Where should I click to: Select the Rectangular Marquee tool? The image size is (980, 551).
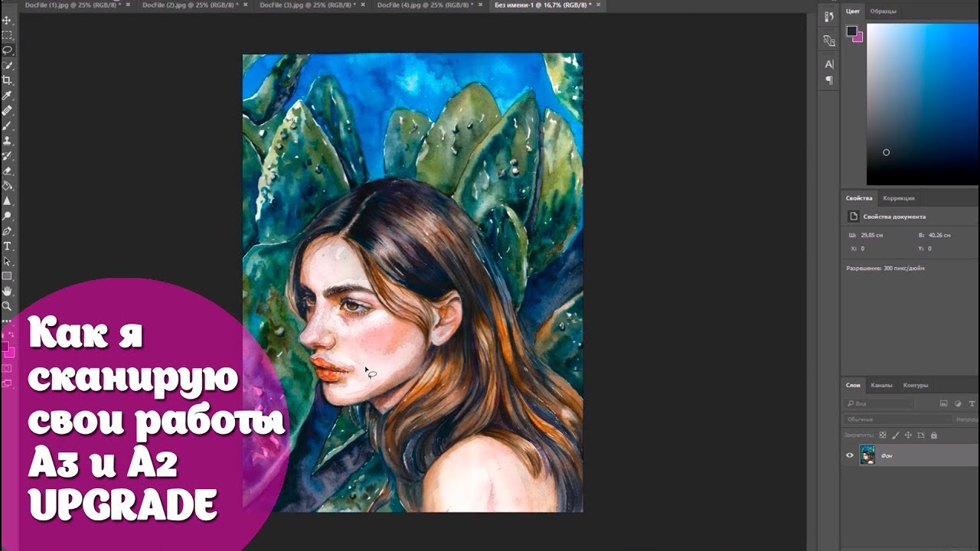(7, 35)
